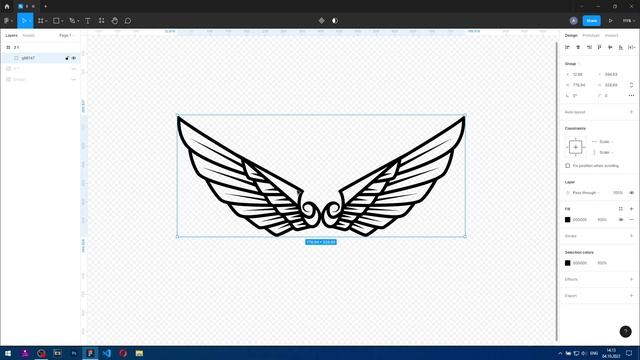Open the Figma main menu

(7, 20)
